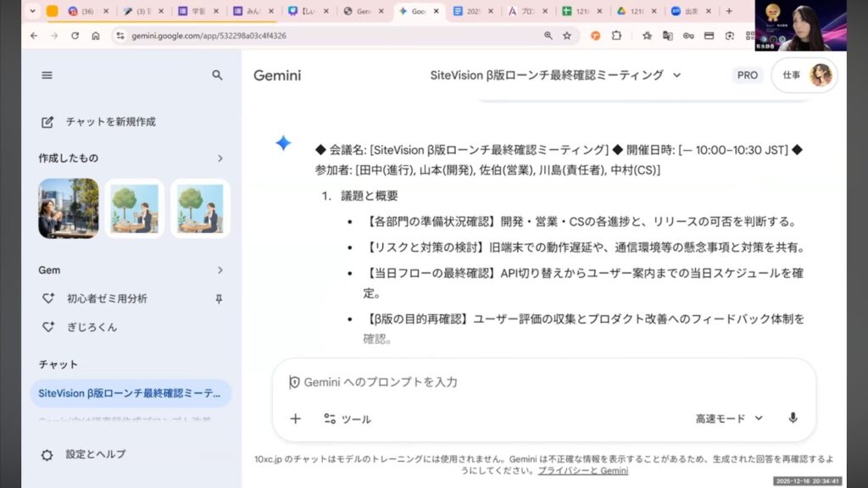
Task: Click チャットを新規作成 to start new chat
Action: pyautogui.click(x=110, y=122)
